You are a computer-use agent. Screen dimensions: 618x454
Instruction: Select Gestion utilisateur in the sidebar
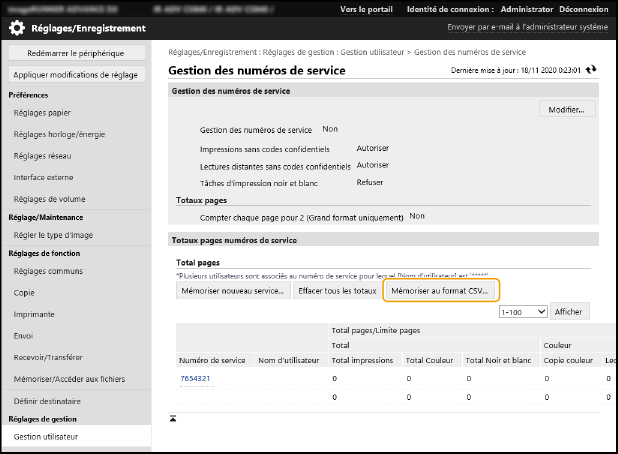tap(47, 437)
